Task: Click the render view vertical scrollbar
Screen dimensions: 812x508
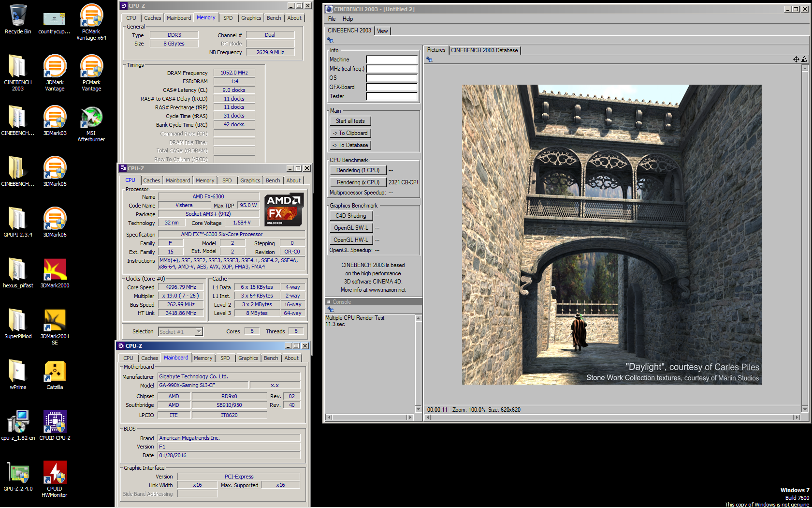Action: 805,239
